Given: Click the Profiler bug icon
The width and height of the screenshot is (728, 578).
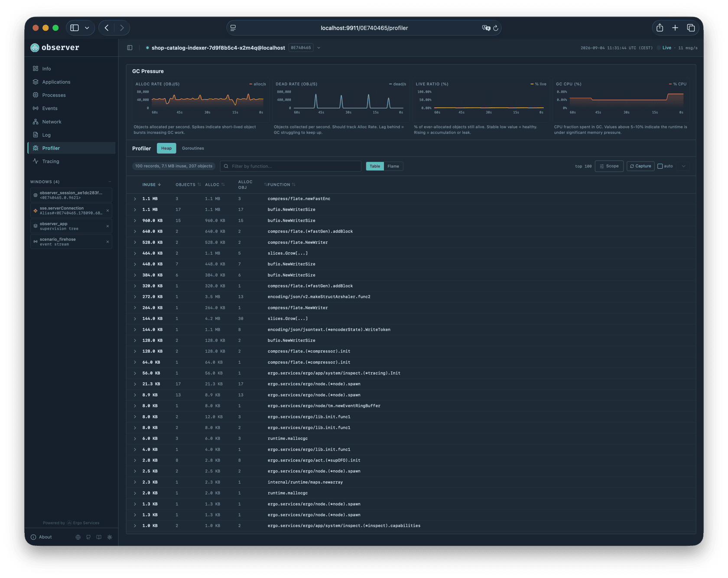Looking at the screenshot, I should click(36, 148).
